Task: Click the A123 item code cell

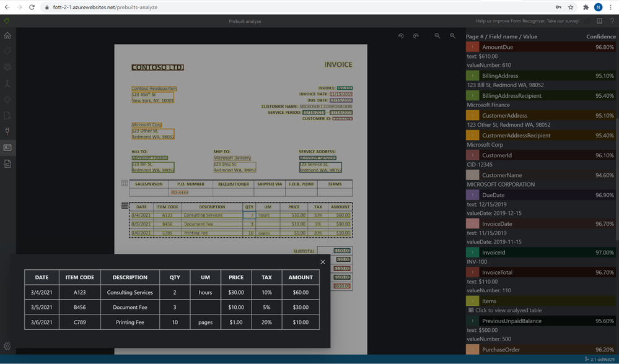Action: coord(80,292)
